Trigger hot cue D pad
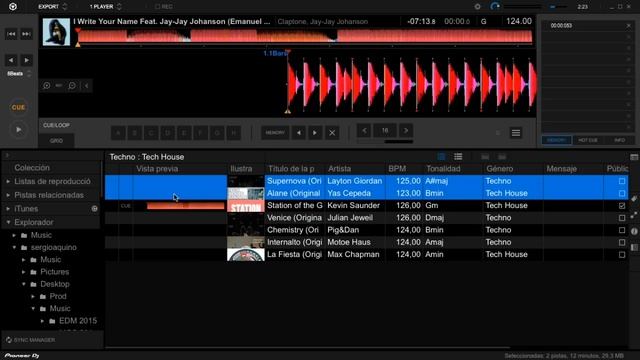The image size is (640, 360). 168,133
